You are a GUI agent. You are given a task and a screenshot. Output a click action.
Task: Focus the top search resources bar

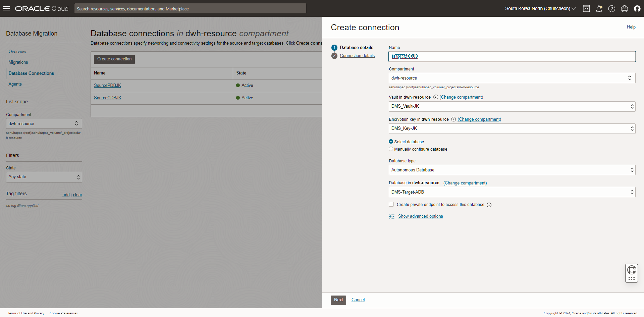[x=190, y=9]
